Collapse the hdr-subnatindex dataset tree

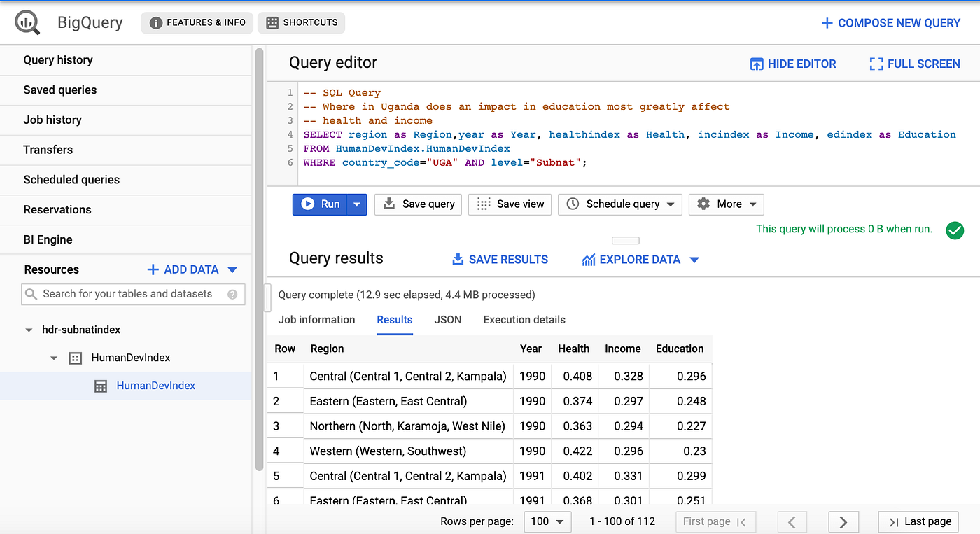coord(28,329)
